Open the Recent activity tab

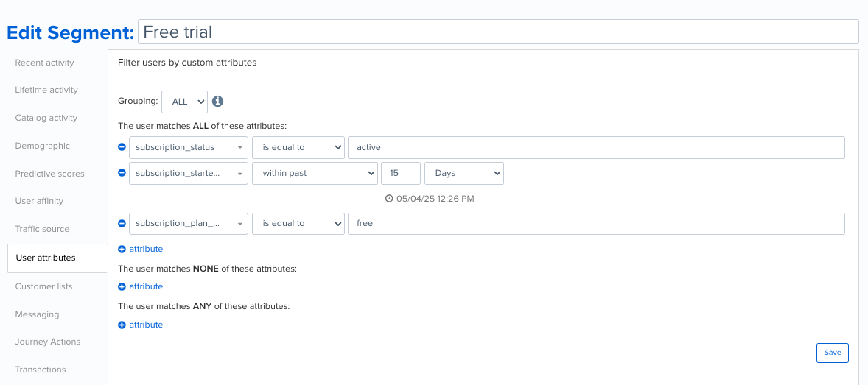(x=44, y=63)
